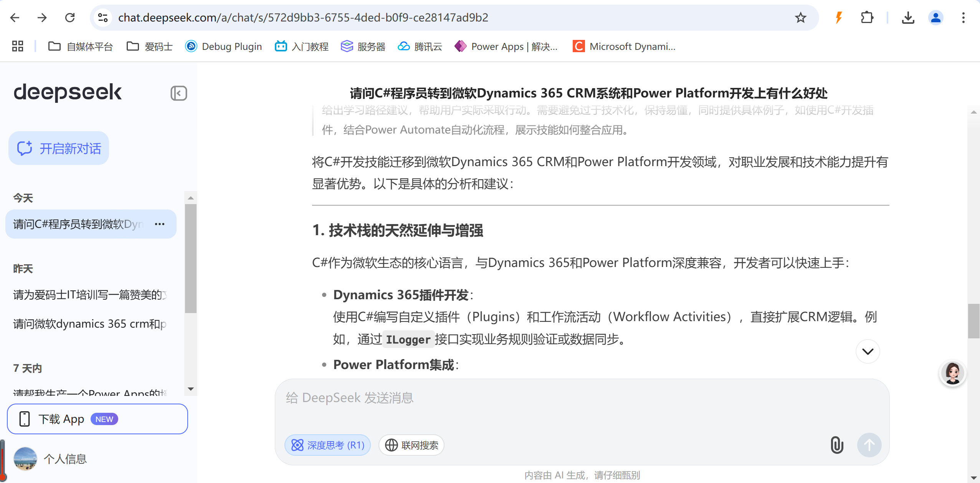
Task: Go forward with browser forward arrow
Action: 42,18
